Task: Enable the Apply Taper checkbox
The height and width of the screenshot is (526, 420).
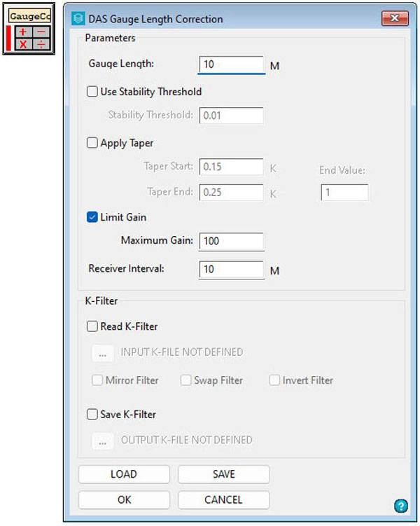Action: (x=92, y=143)
